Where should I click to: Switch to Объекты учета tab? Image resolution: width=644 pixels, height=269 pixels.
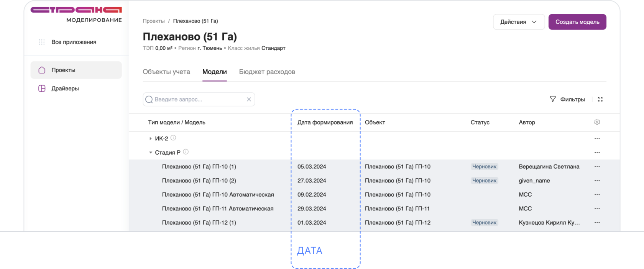pyautogui.click(x=166, y=72)
